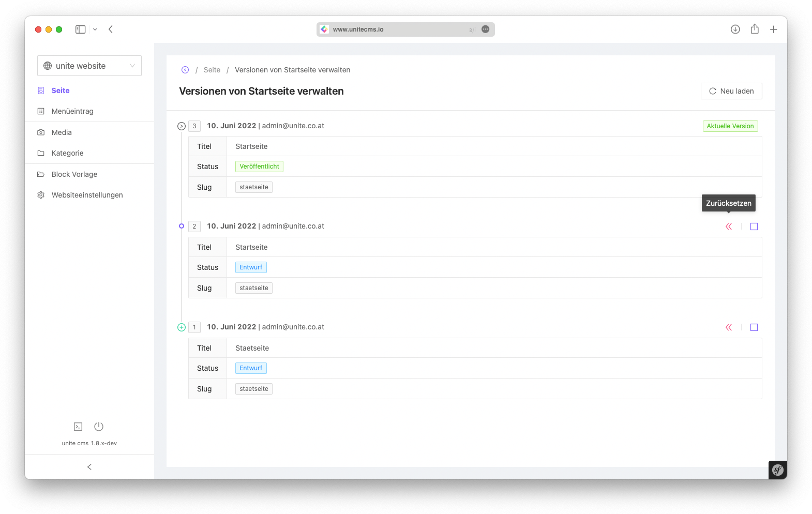The image size is (812, 514).
Task: Click the Media camera icon in sidebar
Action: pos(41,132)
